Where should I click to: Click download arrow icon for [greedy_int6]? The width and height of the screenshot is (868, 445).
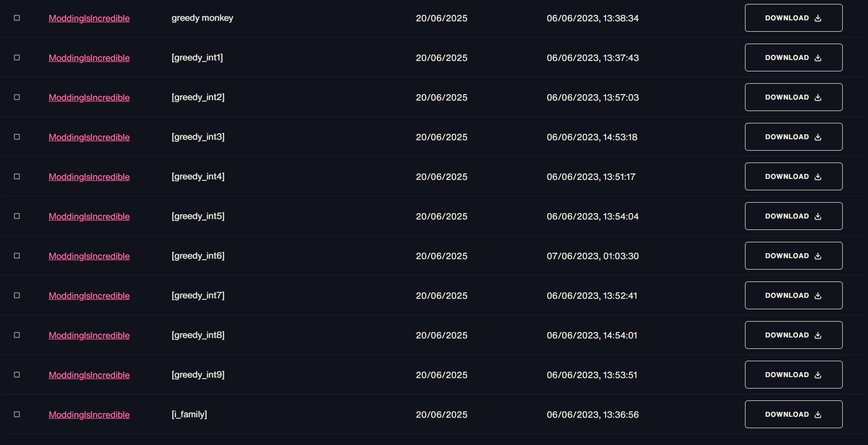818,256
